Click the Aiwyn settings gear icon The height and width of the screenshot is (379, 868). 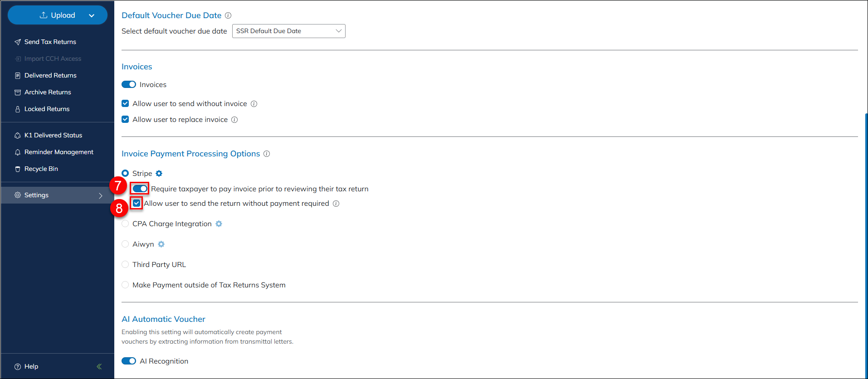pos(161,244)
